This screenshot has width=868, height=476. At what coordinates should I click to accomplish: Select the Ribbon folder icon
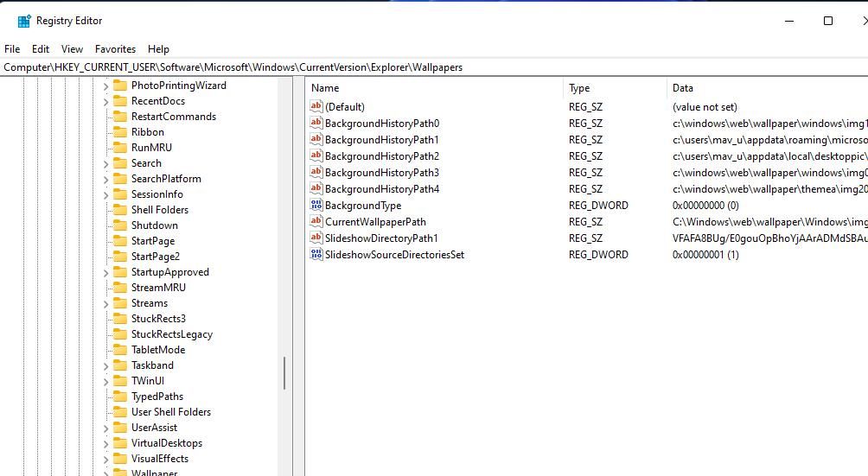pyautogui.click(x=120, y=131)
